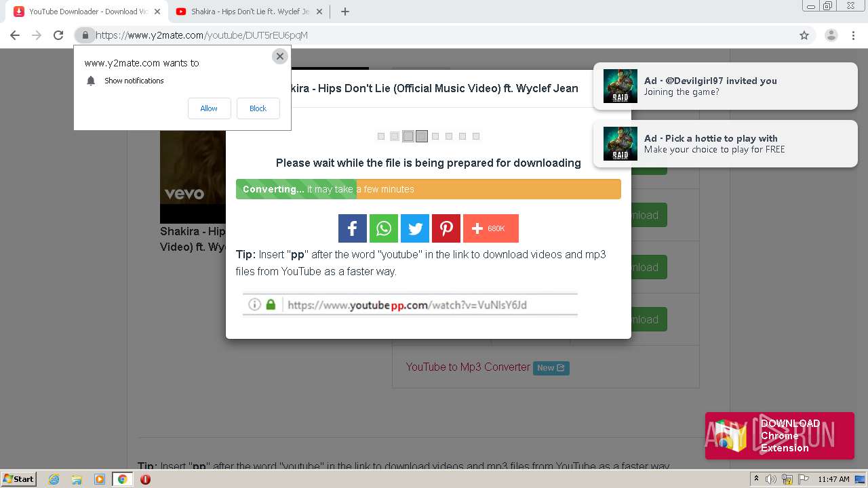Click the padlock site info icon
The height and width of the screenshot is (488, 868).
(x=85, y=35)
